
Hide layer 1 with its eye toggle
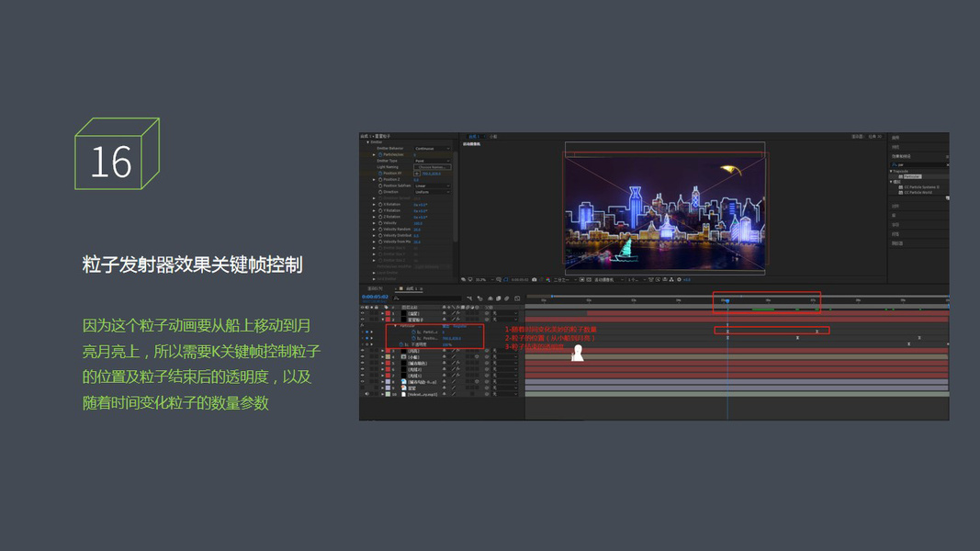pyautogui.click(x=363, y=313)
